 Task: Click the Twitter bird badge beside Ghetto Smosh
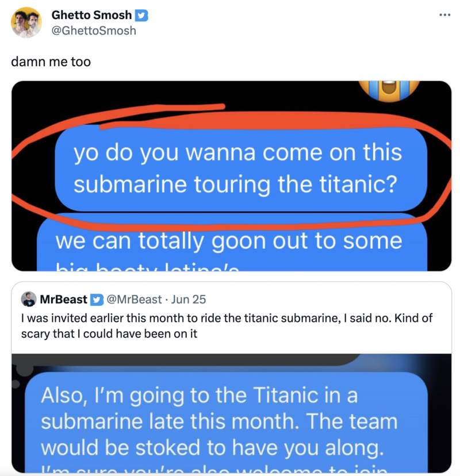click(x=141, y=16)
